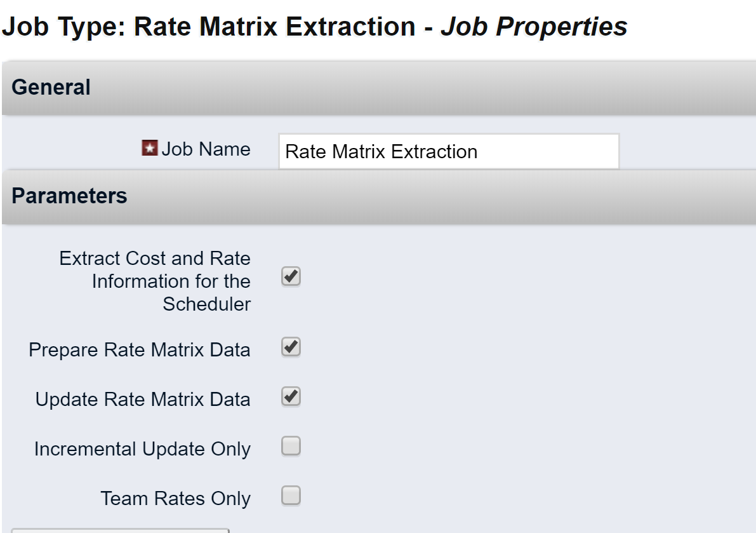Click the italic Job Properties title text
Screen dimensions: 756x533
(x=534, y=27)
